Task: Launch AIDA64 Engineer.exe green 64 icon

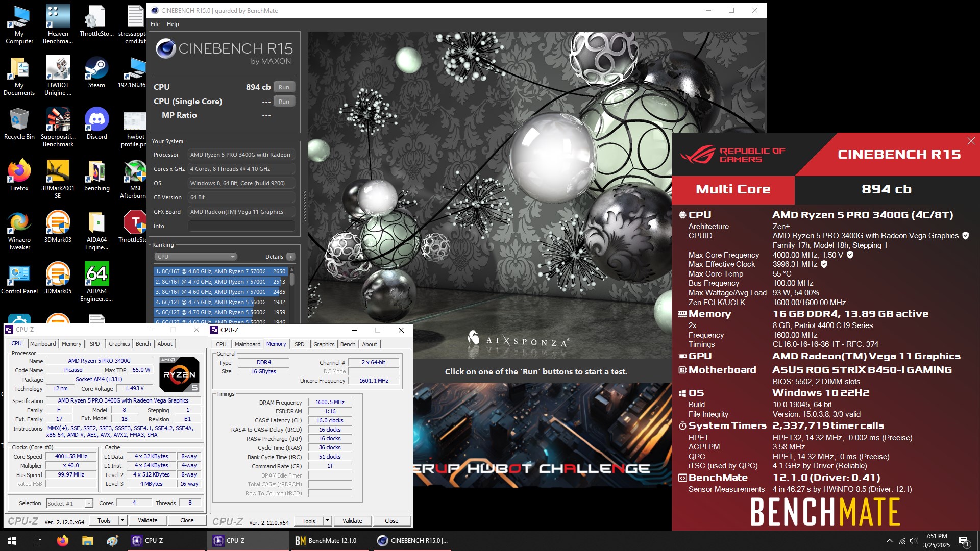Action: point(96,282)
